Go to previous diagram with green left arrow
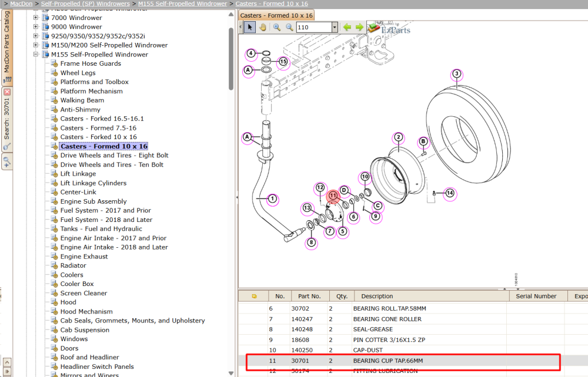The image size is (588, 377). coord(348,27)
